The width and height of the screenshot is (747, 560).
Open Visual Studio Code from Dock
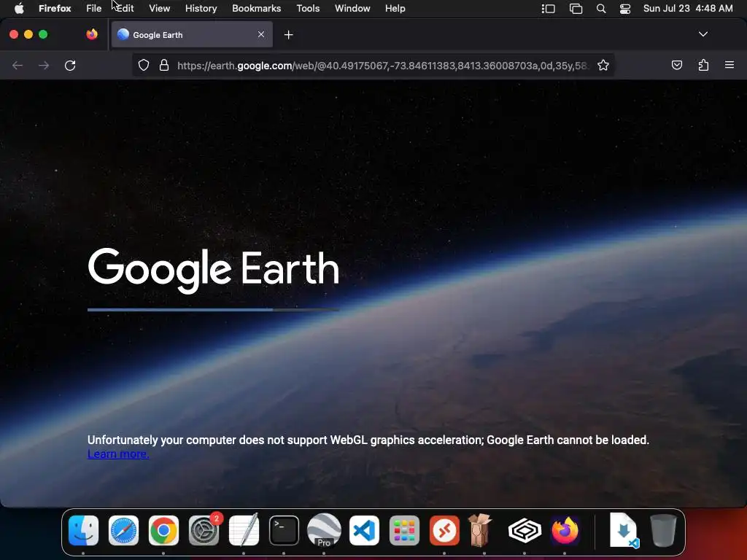[x=365, y=531]
